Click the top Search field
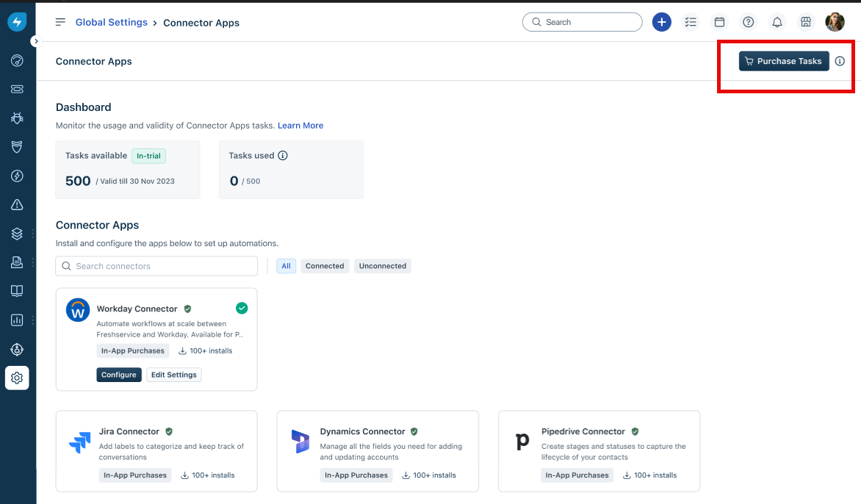 coord(582,22)
